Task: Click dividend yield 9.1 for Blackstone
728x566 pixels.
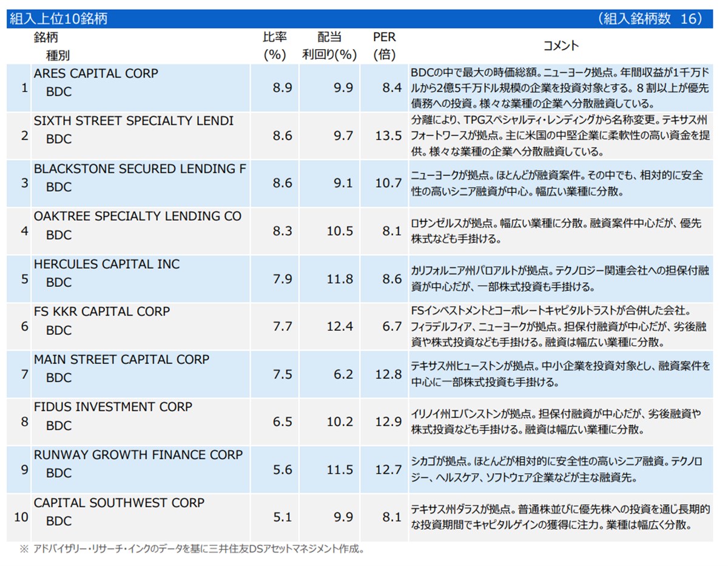Action: coord(343,183)
